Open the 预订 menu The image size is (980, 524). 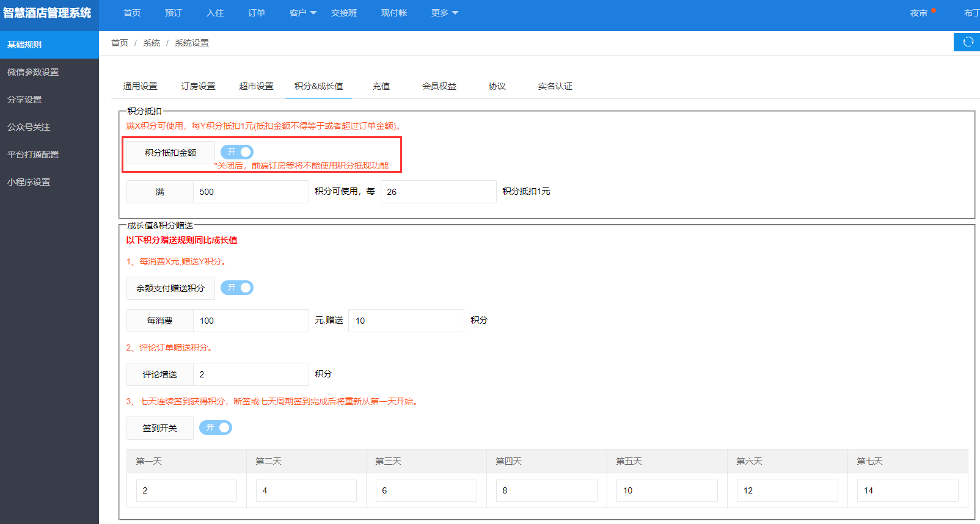click(174, 13)
